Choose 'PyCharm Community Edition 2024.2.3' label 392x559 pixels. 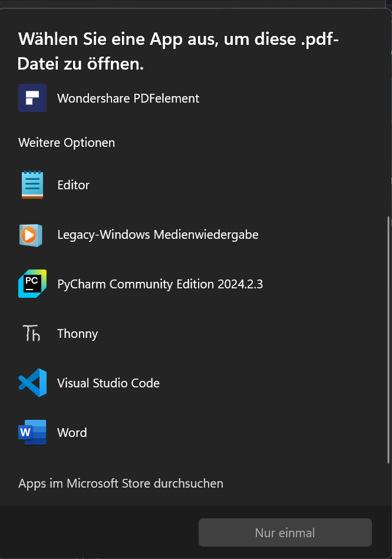[160, 284]
